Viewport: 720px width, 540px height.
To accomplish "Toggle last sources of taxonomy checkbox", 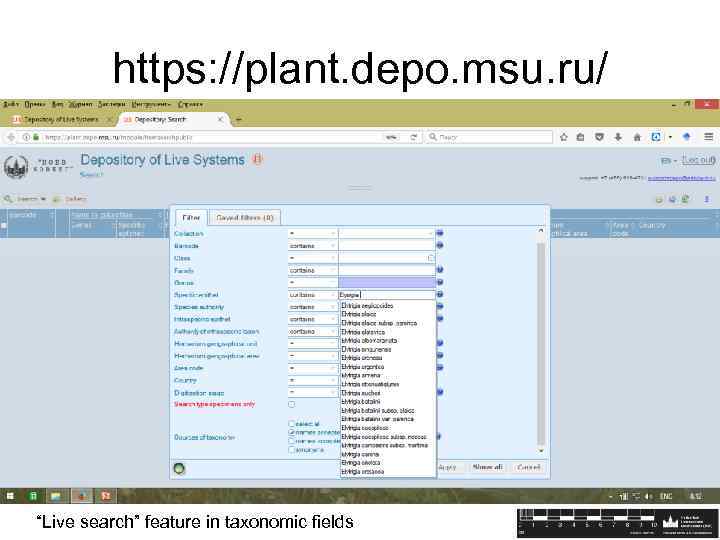I will click(292, 450).
